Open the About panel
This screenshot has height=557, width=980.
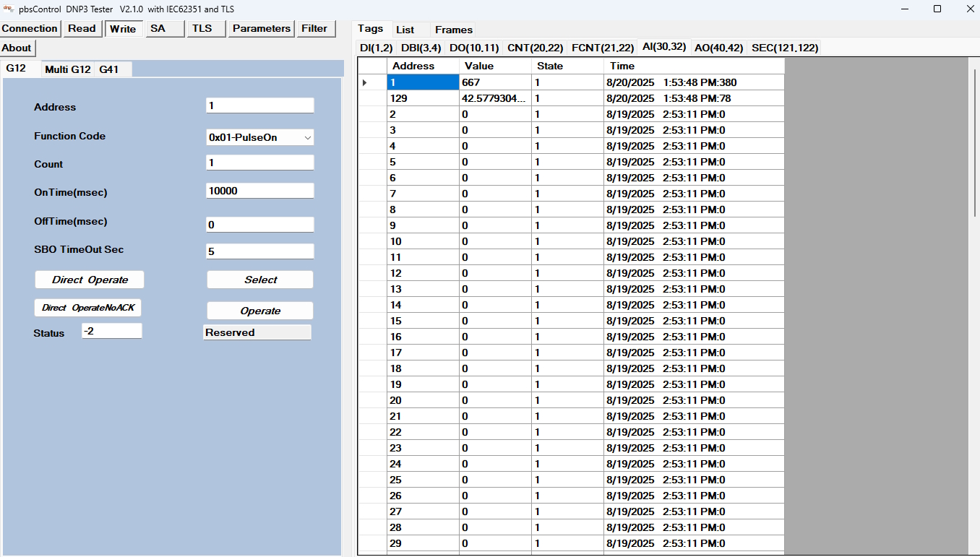17,47
